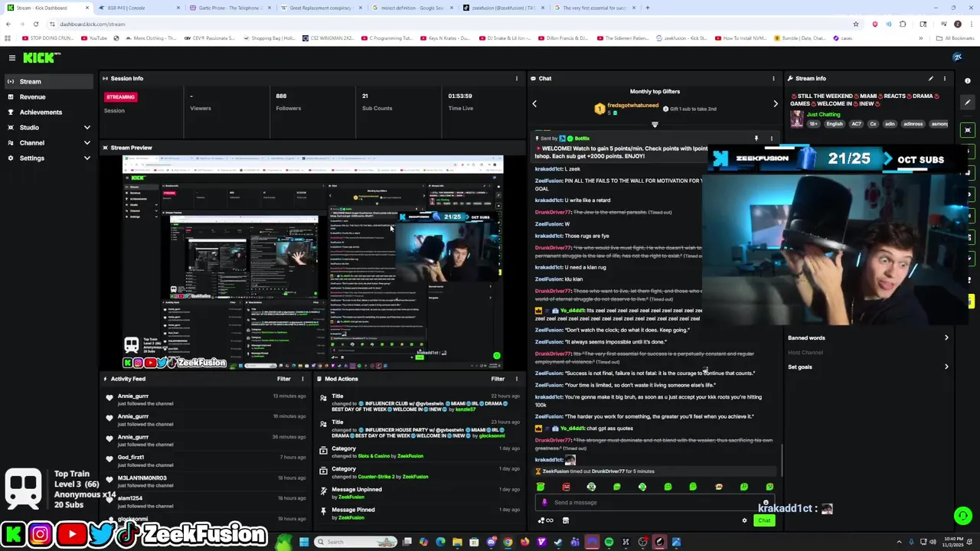Click DrunkDriver77 username in chat timeout notice
Viewport: 980px width, 551px height.
click(609, 471)
